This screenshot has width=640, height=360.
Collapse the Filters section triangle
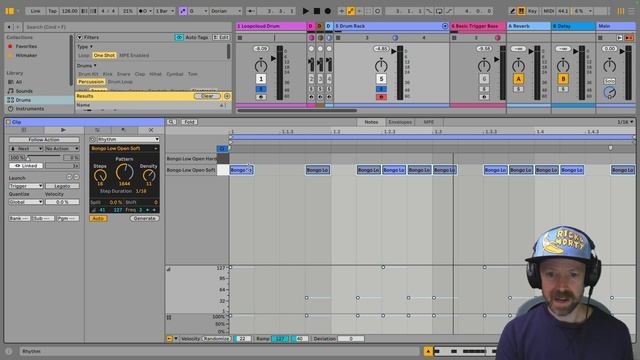pos(80,37)
